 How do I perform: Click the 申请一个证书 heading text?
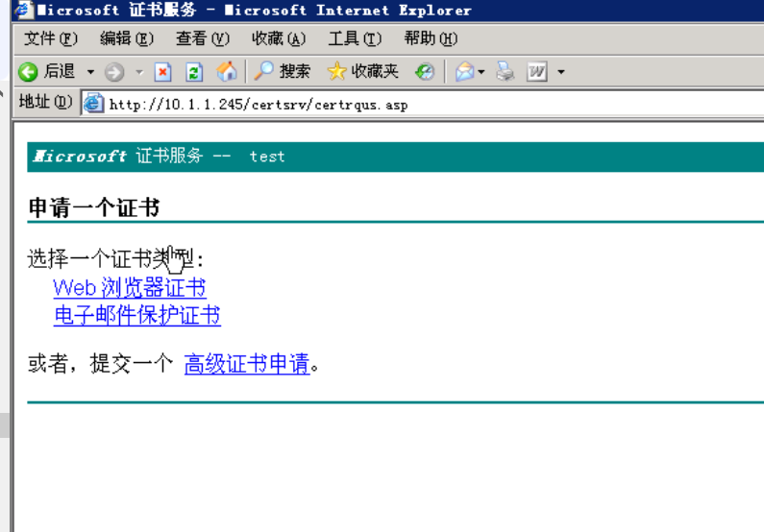click(x=94, y=207)
